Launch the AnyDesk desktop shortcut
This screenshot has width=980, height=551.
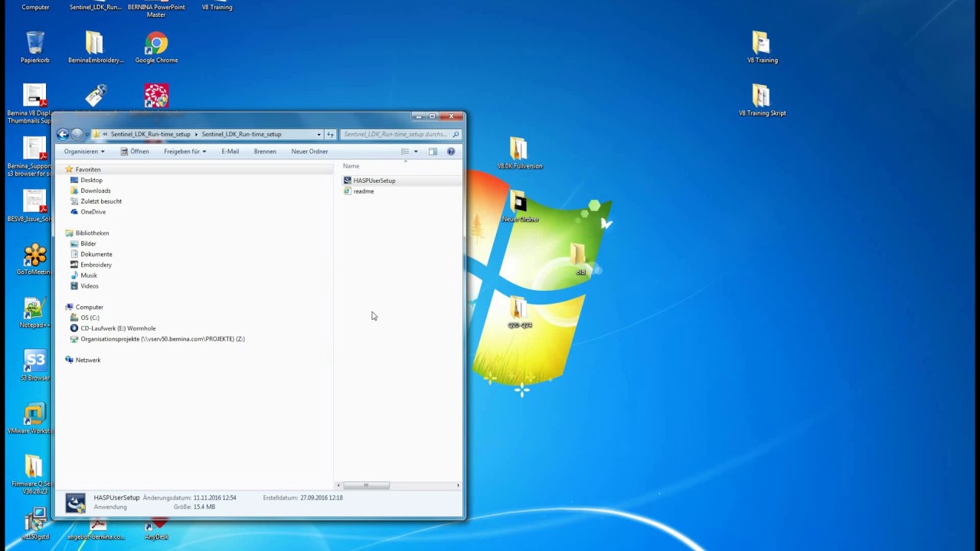click(157, 528)
